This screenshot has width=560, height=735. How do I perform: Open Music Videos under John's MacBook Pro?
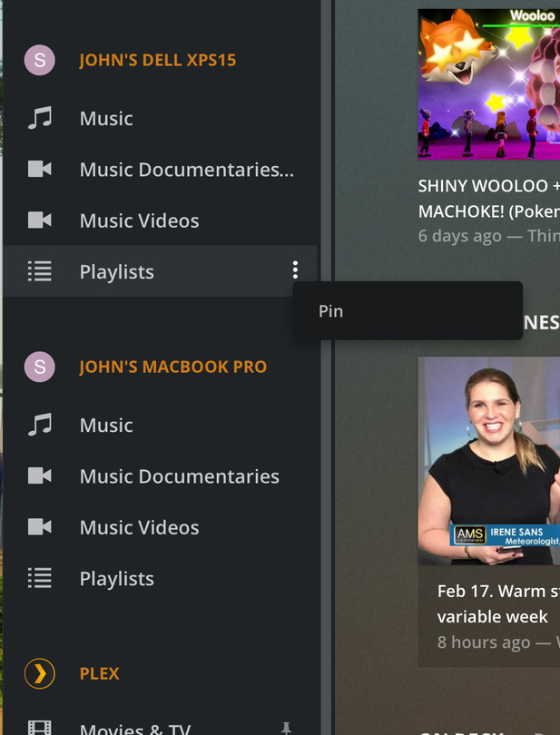point(139,527)
